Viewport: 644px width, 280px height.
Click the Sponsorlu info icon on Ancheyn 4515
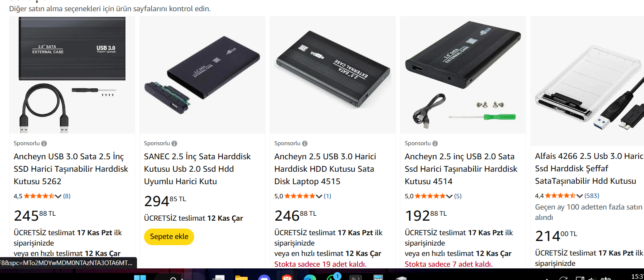point(305,144)
